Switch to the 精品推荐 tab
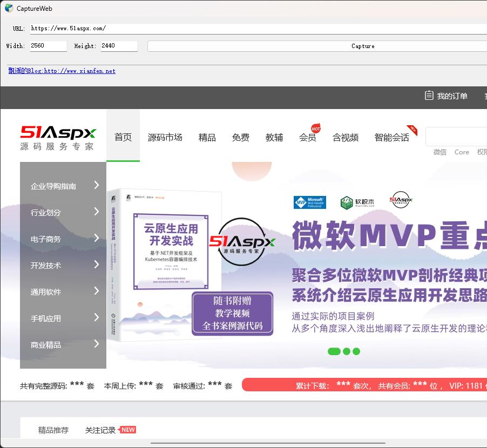The height and width of the screenshot is (448, 487). pos(53,430)
